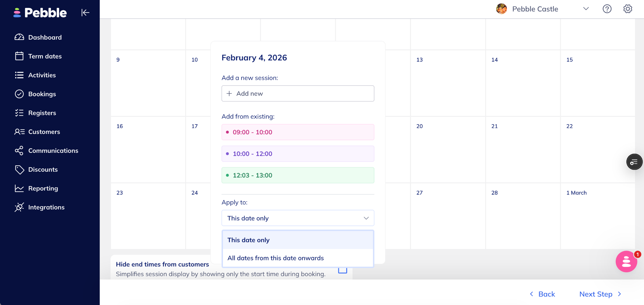
Task: Click the Pebble logo
Action: pyautogui.click(x=40, y=13)
